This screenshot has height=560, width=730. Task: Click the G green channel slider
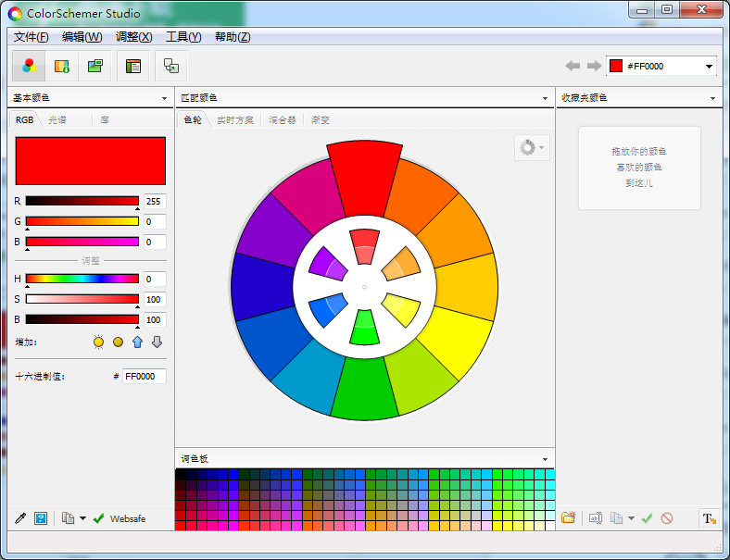(x=82, y=221)
